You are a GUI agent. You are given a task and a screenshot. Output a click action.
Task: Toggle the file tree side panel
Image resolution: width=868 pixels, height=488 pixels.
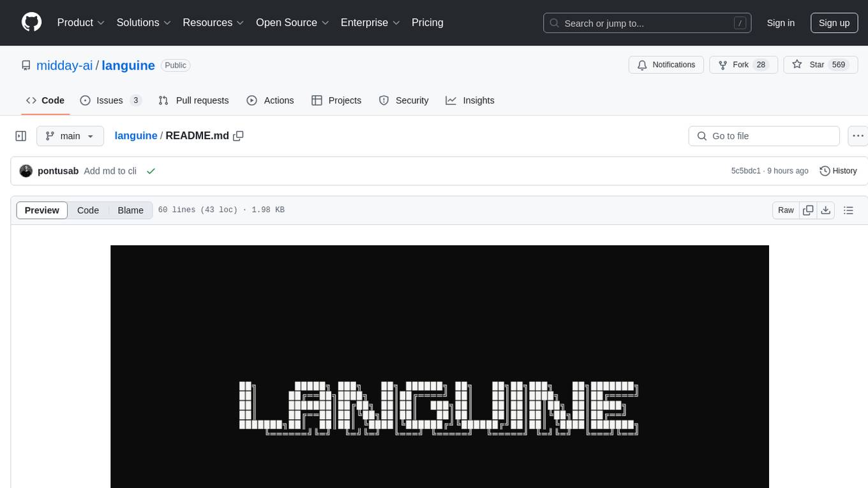pos(21,136)
